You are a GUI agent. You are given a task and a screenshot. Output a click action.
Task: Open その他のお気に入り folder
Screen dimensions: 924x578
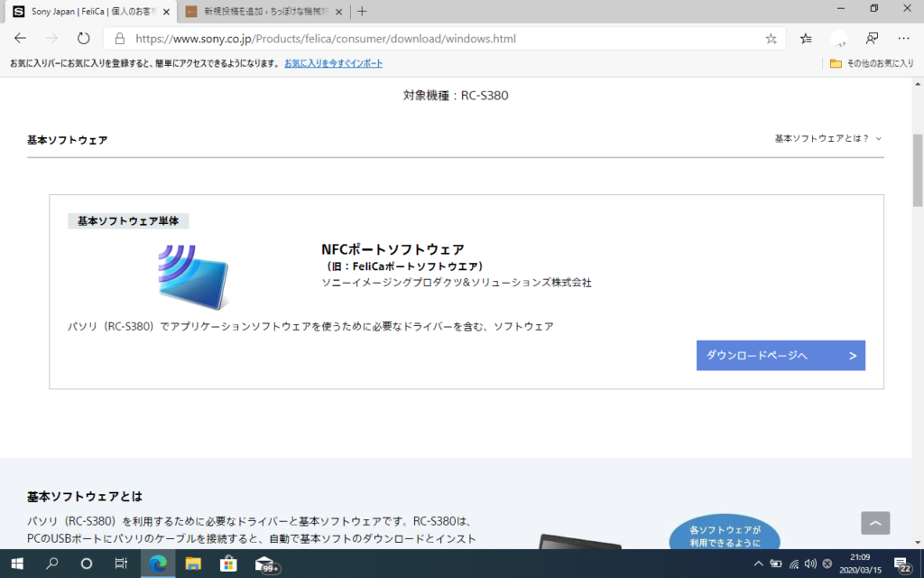[x=873, y=63]
